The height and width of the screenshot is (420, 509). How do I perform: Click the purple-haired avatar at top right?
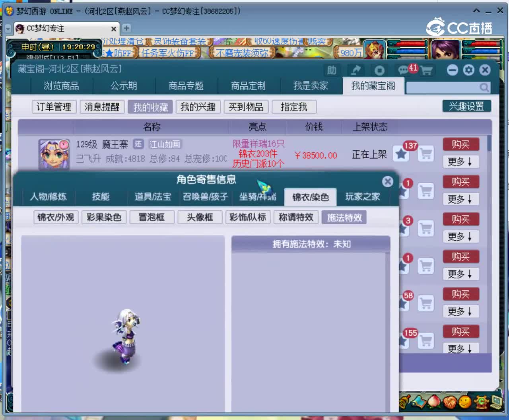point(445,51)
